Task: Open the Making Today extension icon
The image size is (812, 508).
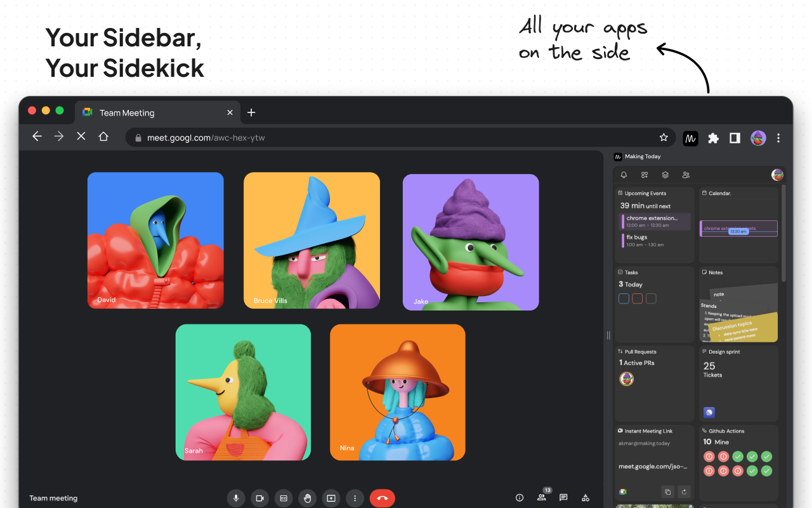Action: (x=690, y=138)
